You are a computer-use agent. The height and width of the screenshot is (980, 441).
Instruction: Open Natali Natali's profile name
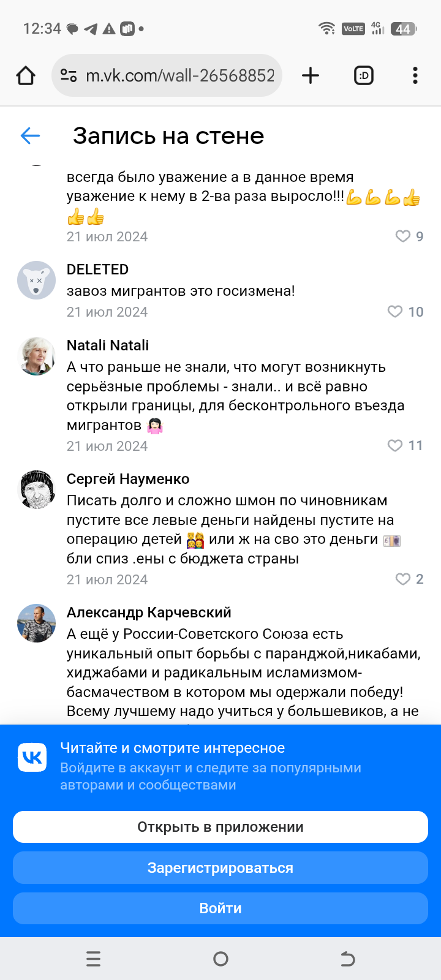point(108,345)
